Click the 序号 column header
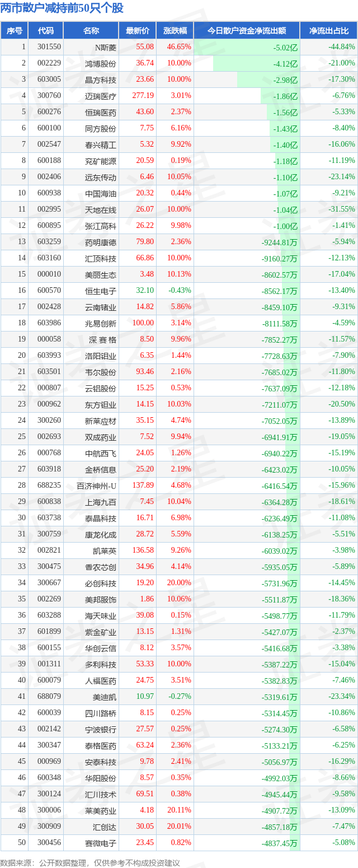This screenshot has height=868, width=358. 15,31
